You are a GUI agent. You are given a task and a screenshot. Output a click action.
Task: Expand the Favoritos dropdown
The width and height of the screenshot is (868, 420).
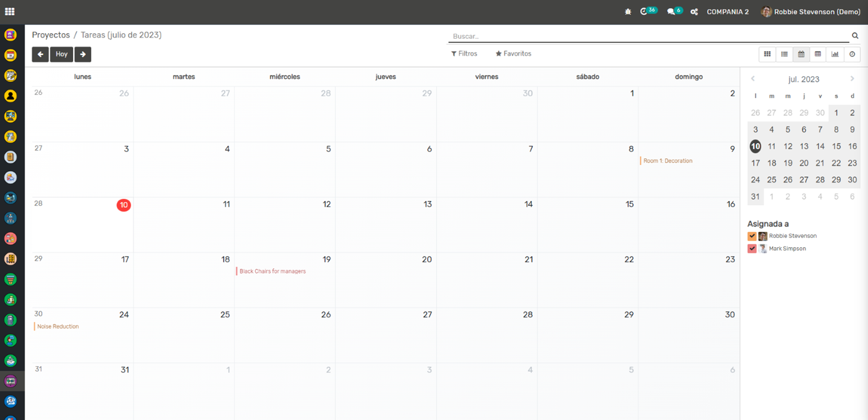[513, 54]
